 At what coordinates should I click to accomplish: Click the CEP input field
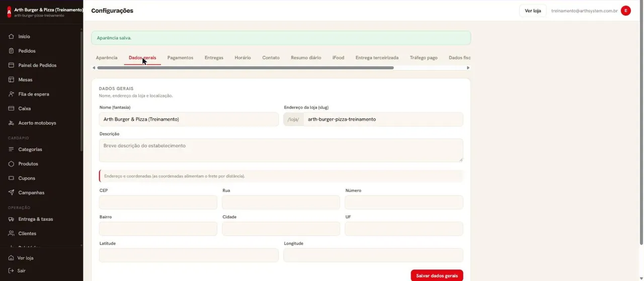(x=158, y=202)
